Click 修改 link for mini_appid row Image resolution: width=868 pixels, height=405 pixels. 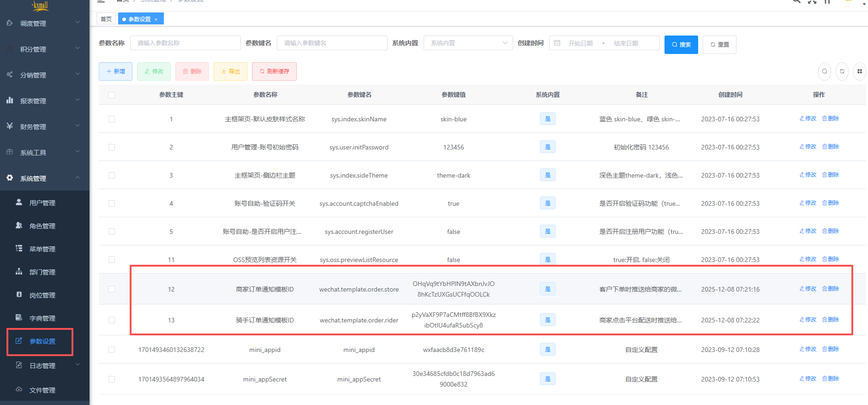point(808,349)
